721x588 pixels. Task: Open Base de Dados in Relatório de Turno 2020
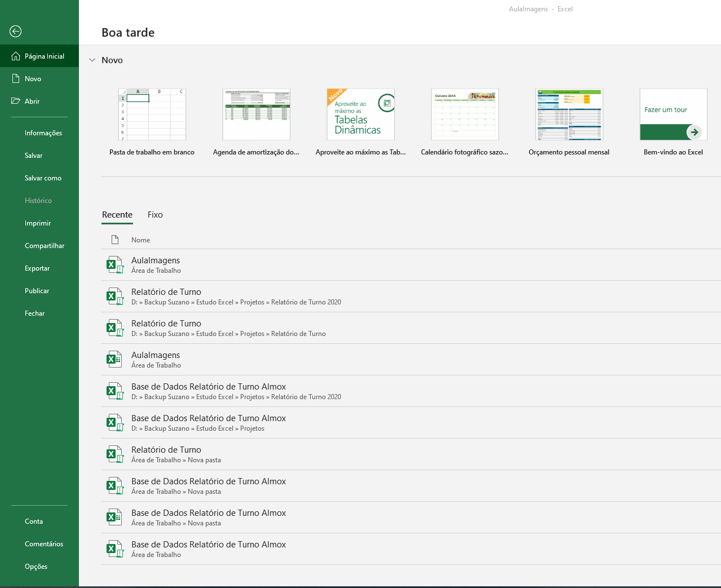click(411, 391)
